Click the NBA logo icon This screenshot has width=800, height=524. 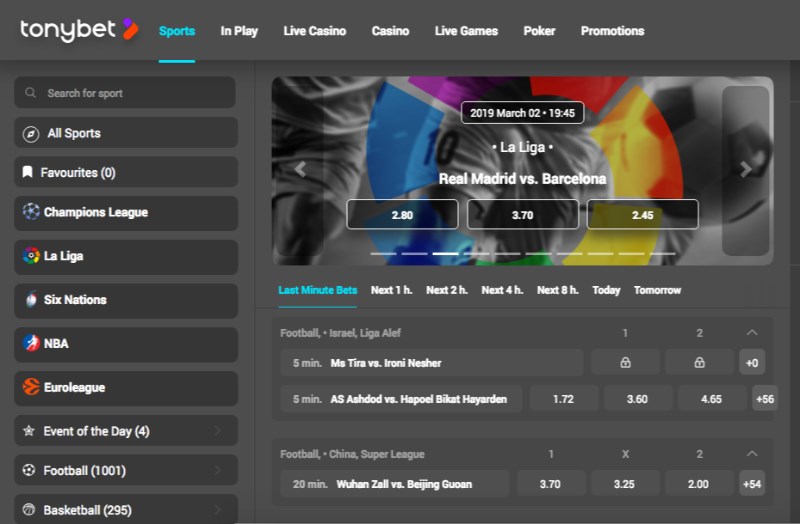(31, 343)
